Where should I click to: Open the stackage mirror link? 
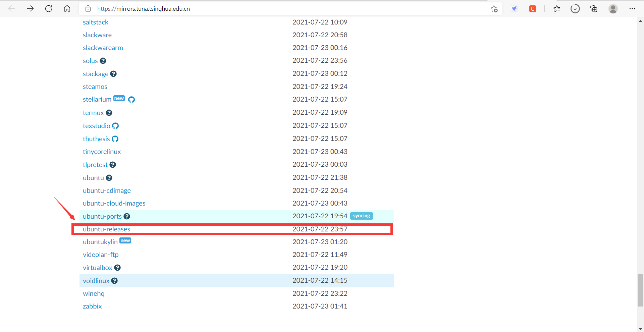click(96, 74)
